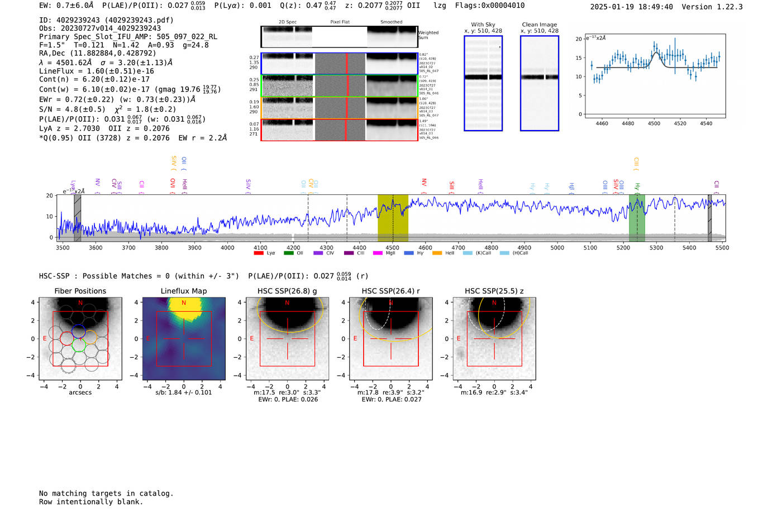Image resolution: width=782 pixels, height=532 pixels.
Task: Click the Weighted Sum 2D spectrum strip
Action: click(x=339, y=37)
